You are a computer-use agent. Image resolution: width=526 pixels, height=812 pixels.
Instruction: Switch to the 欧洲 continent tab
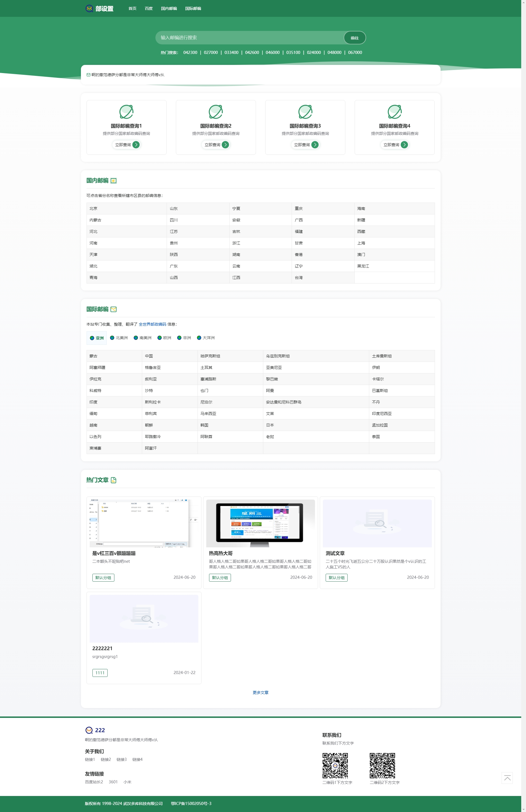[x=164, y=338]
